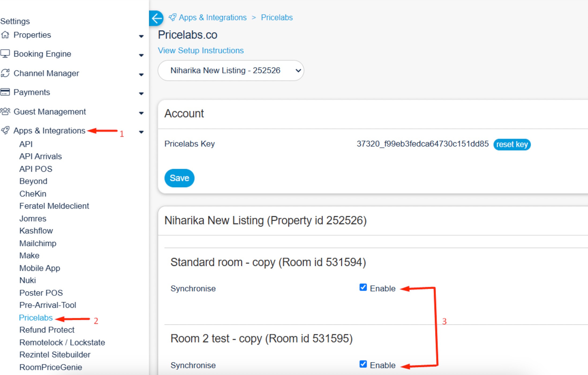Open the Jomres integration

33,218
